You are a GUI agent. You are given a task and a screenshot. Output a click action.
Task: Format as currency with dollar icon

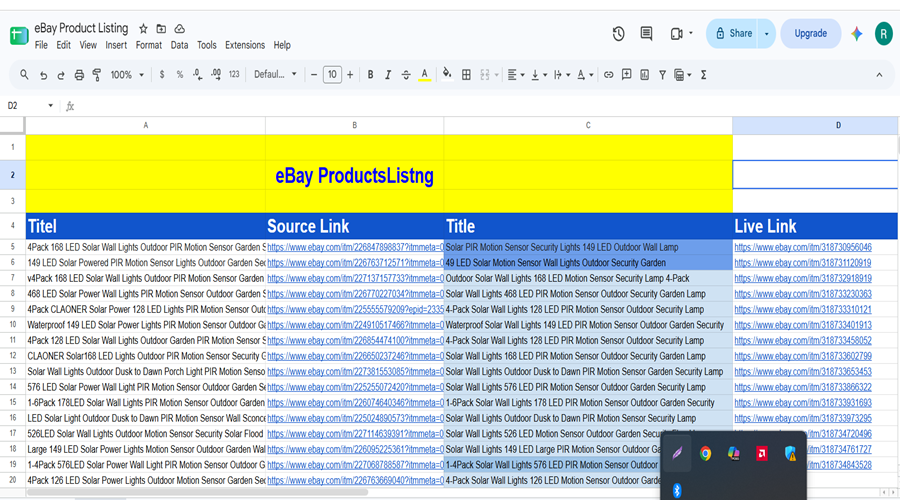162,75
